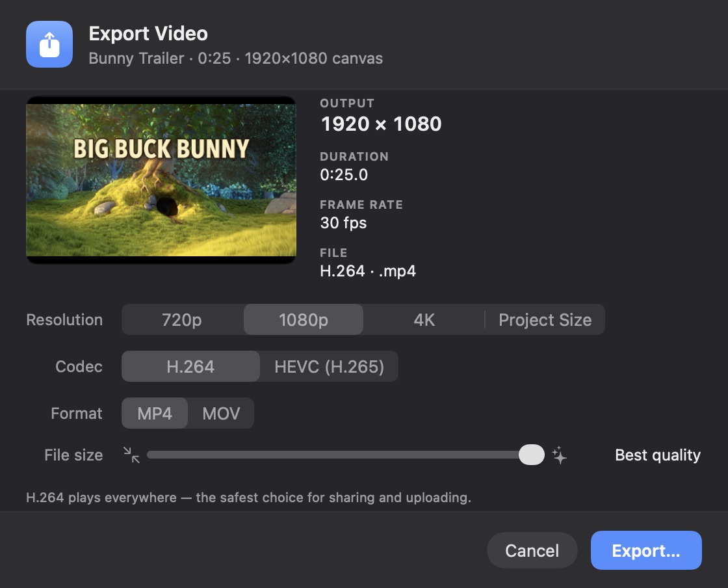Click the Codec label

point(79,366)
